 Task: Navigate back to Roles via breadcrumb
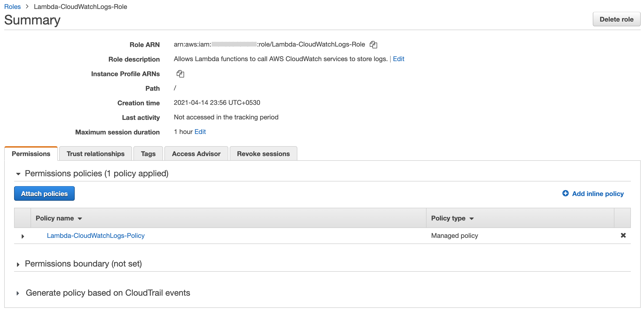[x=12, y=7]
